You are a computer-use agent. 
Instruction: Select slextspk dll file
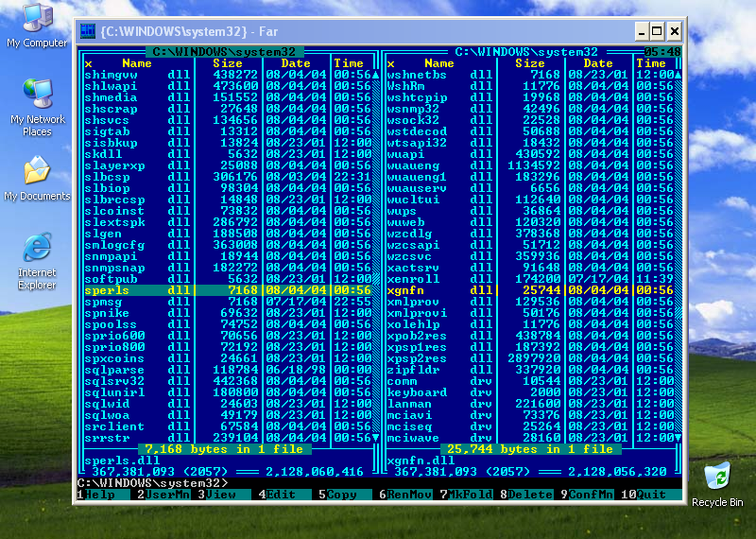(228, 222)
